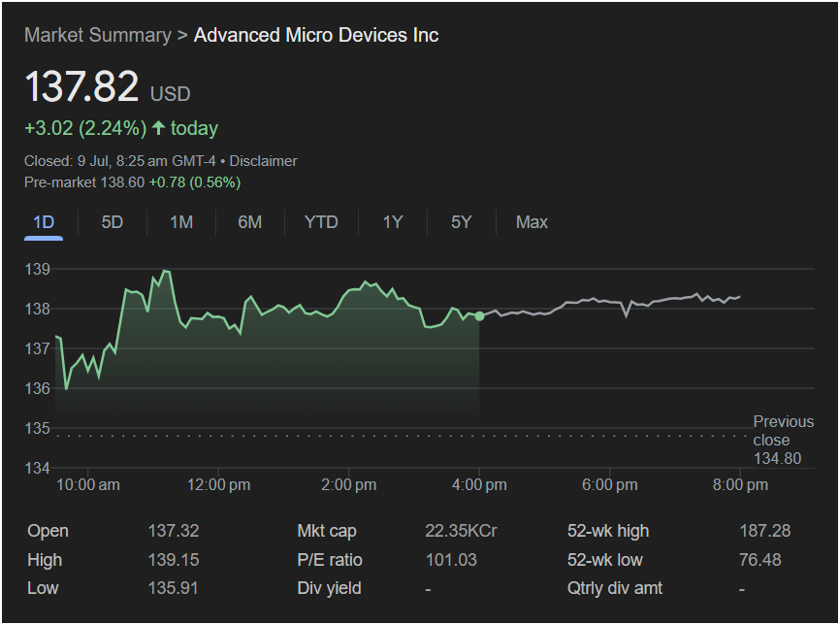Screen dimensions: 840x625
Task: Show the 6M chart range
Action: click(249, 222)
